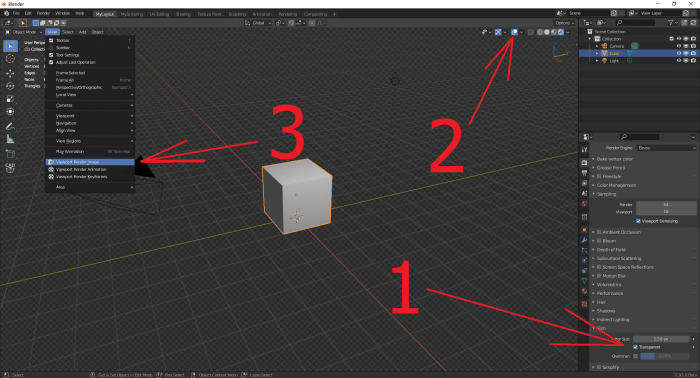Select the Annotate tool

(10, 126)
